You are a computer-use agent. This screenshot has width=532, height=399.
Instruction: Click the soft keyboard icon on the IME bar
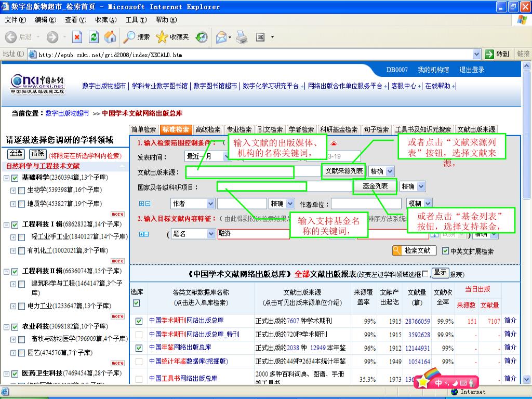click(463, 383)
